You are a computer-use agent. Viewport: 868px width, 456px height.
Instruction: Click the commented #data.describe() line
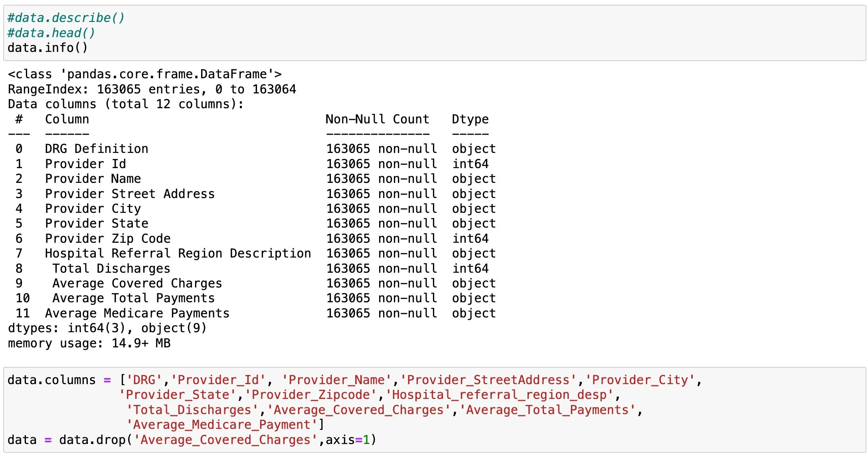click(x=66, y=18)
